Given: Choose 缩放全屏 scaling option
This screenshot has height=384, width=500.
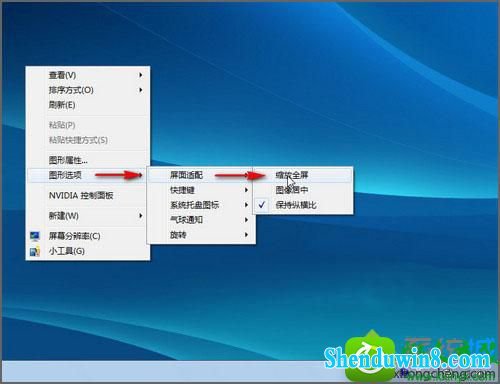Looking at the screenshot, I should (303, 175).
